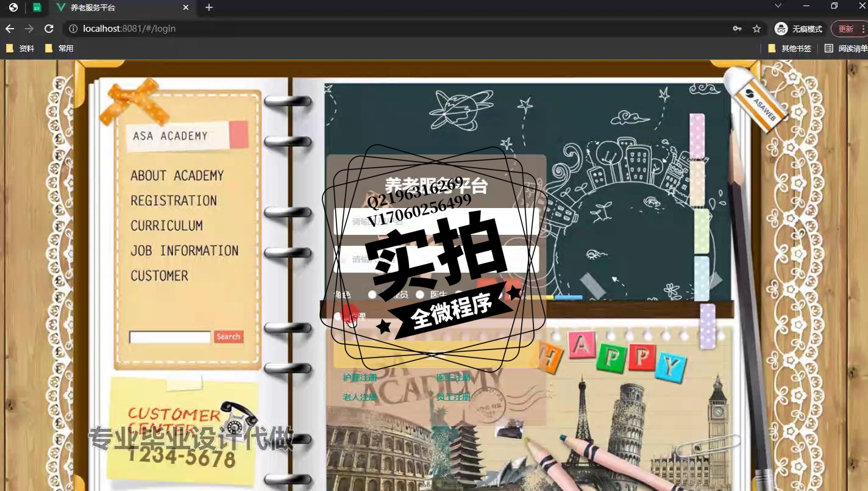Select the 医生 role radio button
The width and height of the screenshot is (868, 491).
click(420, 295)
